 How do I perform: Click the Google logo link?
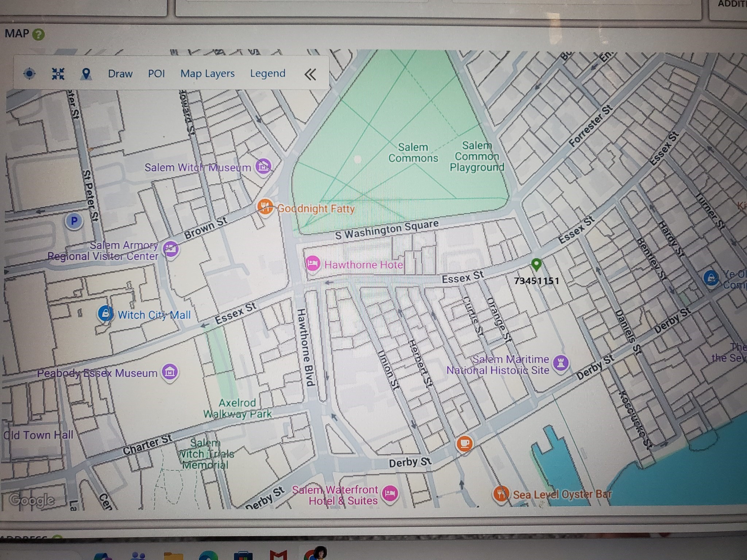pyautogui.click(x=32, y=500)
